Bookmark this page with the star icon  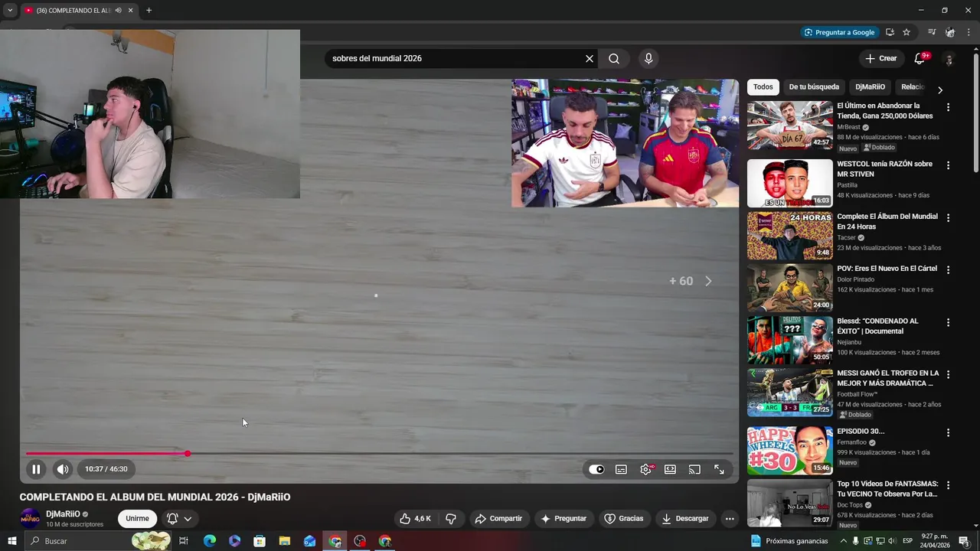[906, 32]
